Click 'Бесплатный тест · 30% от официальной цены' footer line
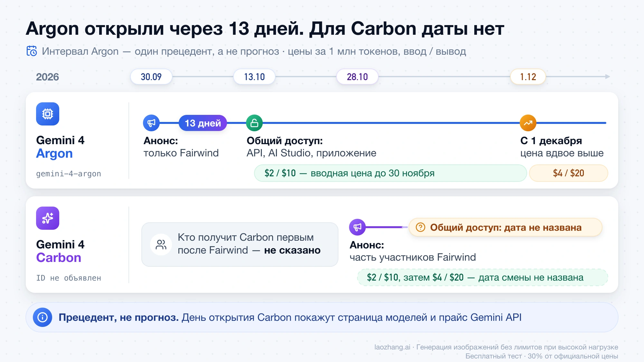The height and width of the screenshot is (362, 644). pos(542,356)
